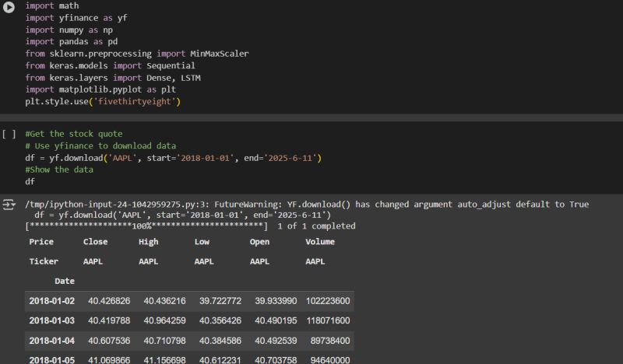Select the 2018-01-05 row label
The width and height of the screenshot is (623, 364).
[x=52, y=360]
